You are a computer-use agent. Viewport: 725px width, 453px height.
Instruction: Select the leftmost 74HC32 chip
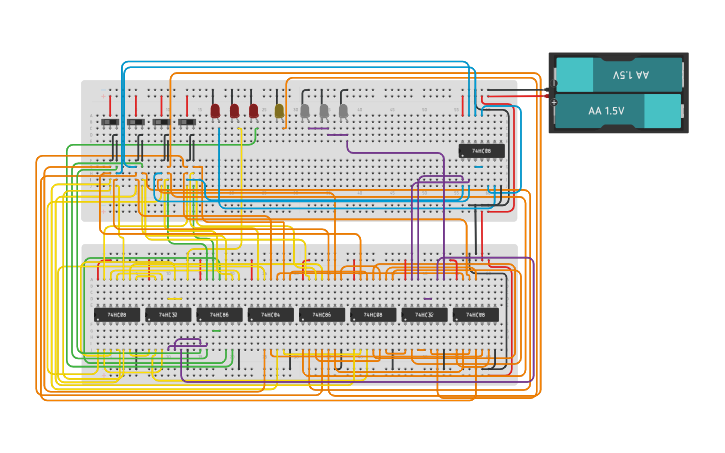coord(168,315)
